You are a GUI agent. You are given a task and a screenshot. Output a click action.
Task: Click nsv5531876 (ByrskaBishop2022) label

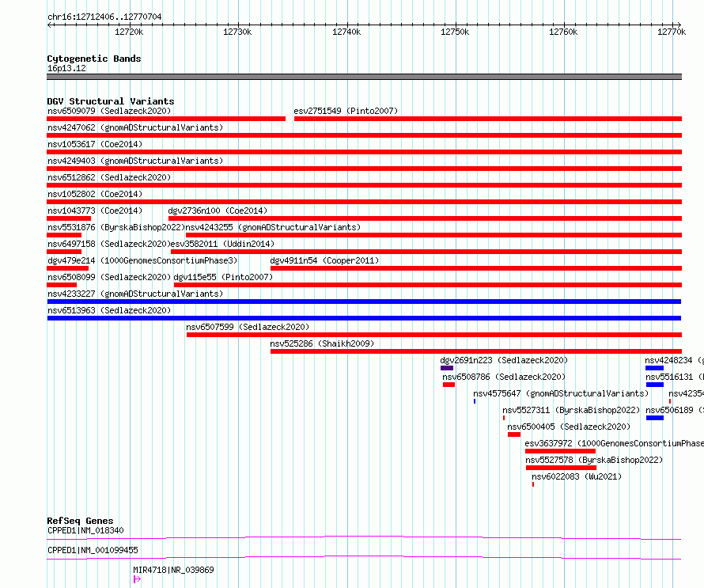pyautogui.click(x=116, y=227)
